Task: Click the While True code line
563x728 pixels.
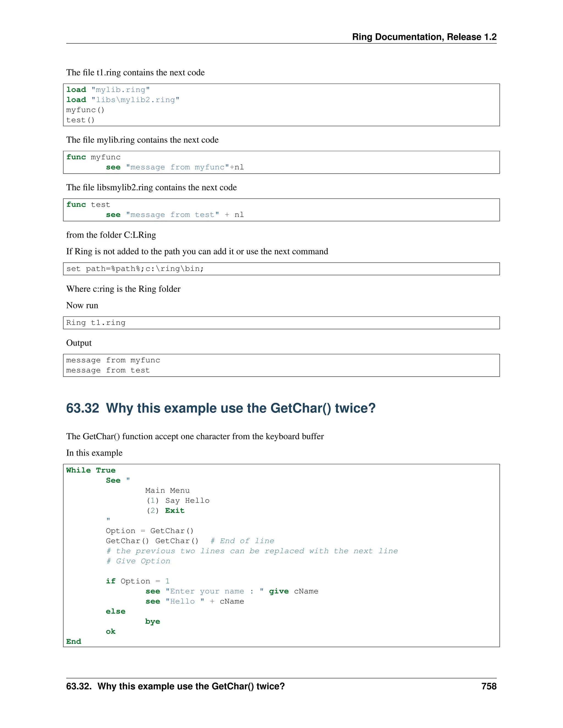Action: [x=91, y=470]
